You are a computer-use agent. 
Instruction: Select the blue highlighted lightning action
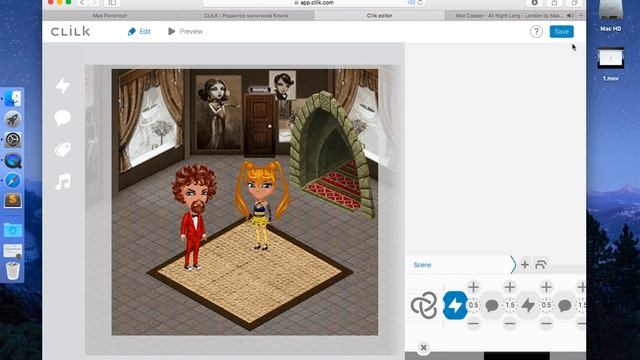click(x=455, y=305)
